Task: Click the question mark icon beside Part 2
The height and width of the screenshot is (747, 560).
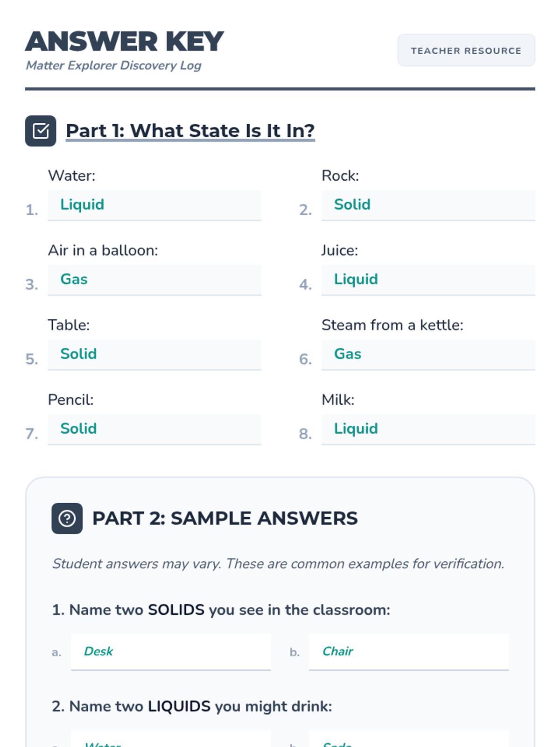Action: tap(67, 518)
